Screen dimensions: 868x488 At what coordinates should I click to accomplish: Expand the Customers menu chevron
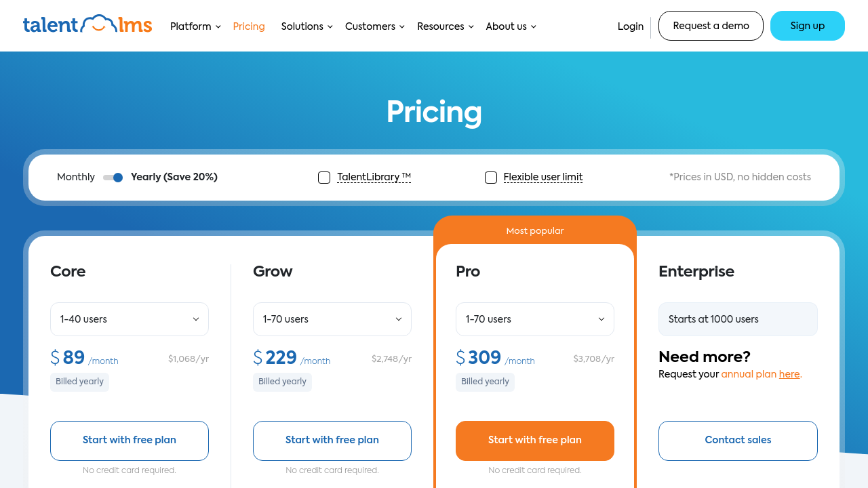(402, 27)
